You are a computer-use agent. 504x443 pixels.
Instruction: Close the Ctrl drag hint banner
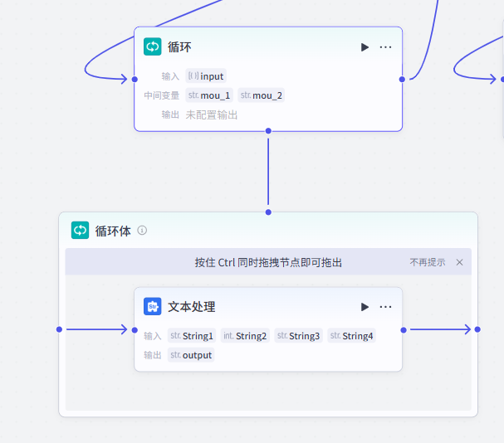(459, 262)
